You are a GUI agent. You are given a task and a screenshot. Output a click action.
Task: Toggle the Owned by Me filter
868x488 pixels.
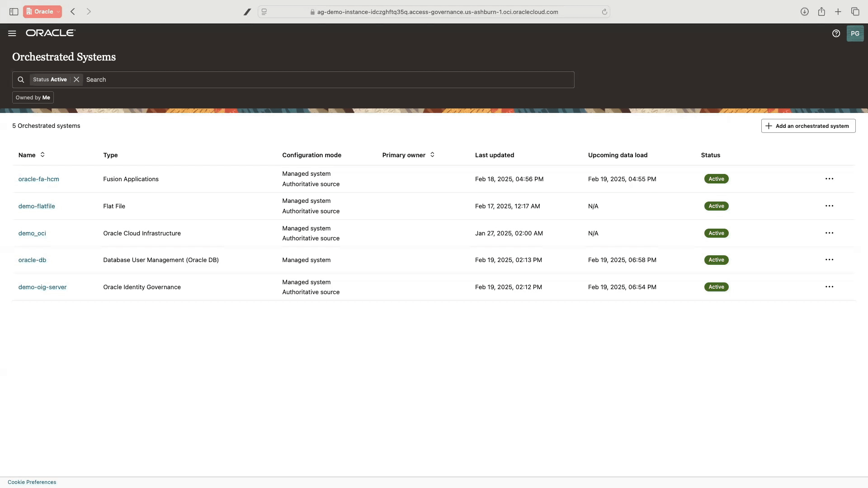[x=33, y=97]
